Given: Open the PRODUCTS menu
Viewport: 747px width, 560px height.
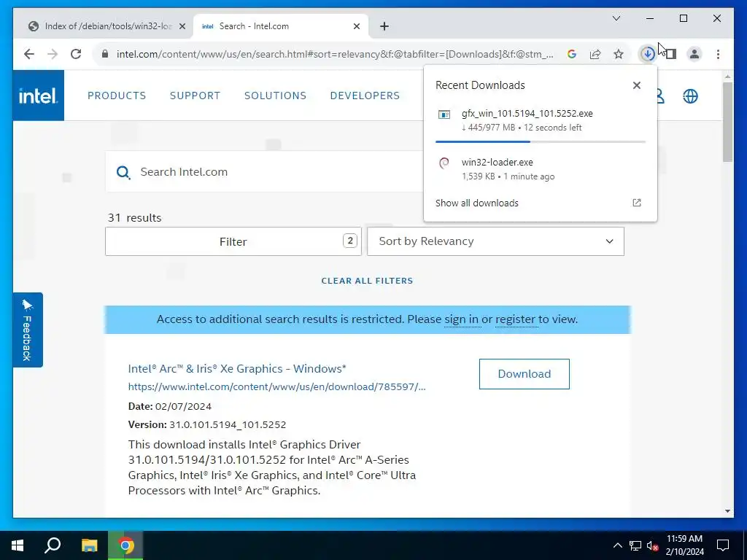Looking at the screenshot, I should 117,96.
